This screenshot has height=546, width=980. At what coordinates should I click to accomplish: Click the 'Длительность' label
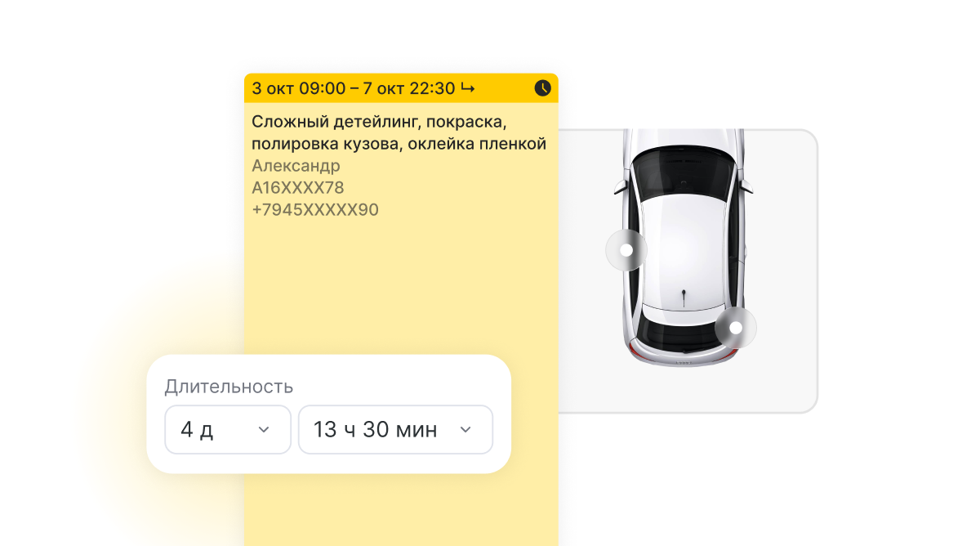tap(229, 387)
